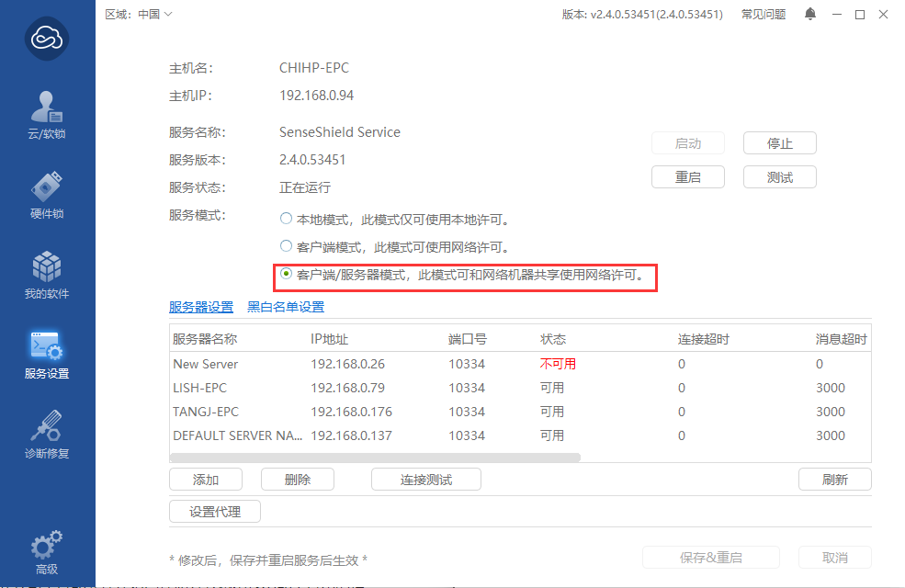Select 本地模式 local mode radio button
Image resolution: width=905 pixels, height=588 pixels.
(286, 219)
